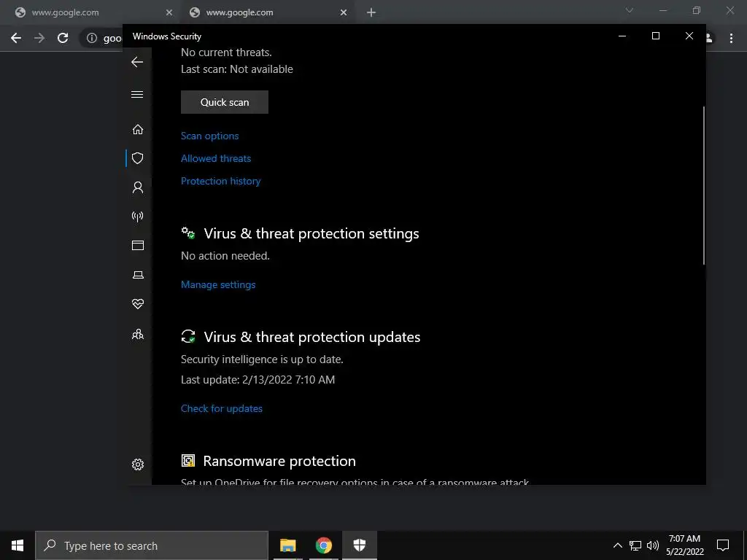This screenshot has width=747, height=560.
Task: Open the Windows Start menu
Action: pyautogui.click(x=18, y=545)
